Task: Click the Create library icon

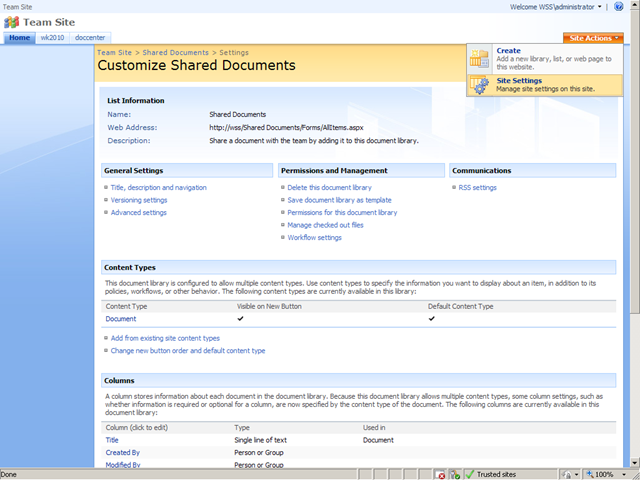Action: [479, 58]
